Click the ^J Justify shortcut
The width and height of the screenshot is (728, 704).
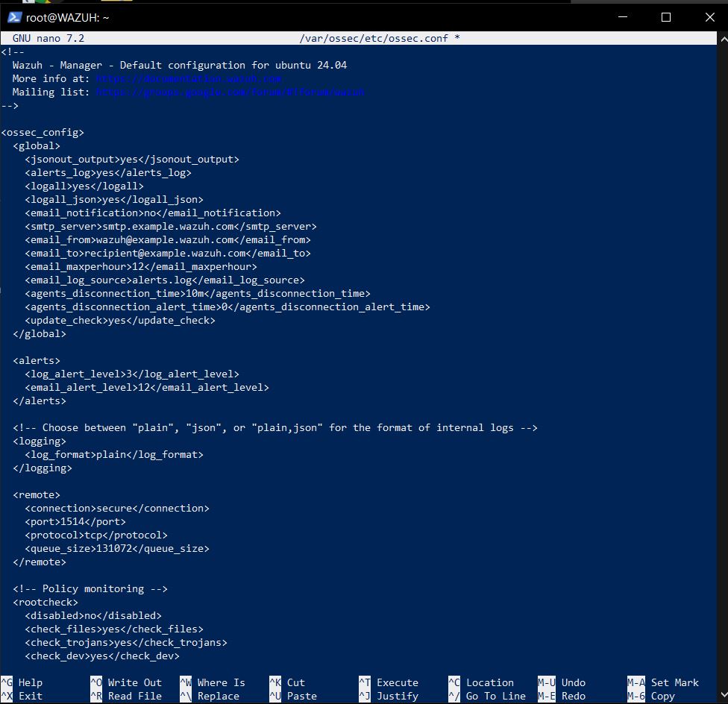coord(389,696)
